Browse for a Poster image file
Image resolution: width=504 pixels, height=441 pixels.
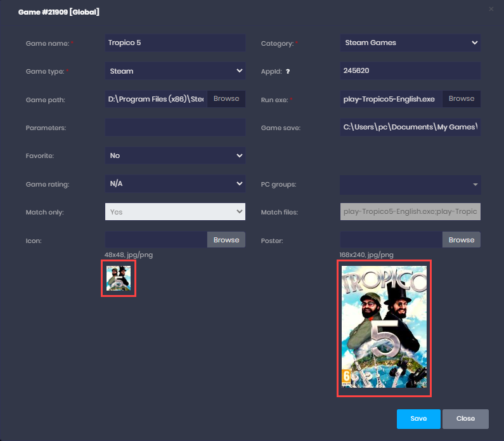[462, 240]
